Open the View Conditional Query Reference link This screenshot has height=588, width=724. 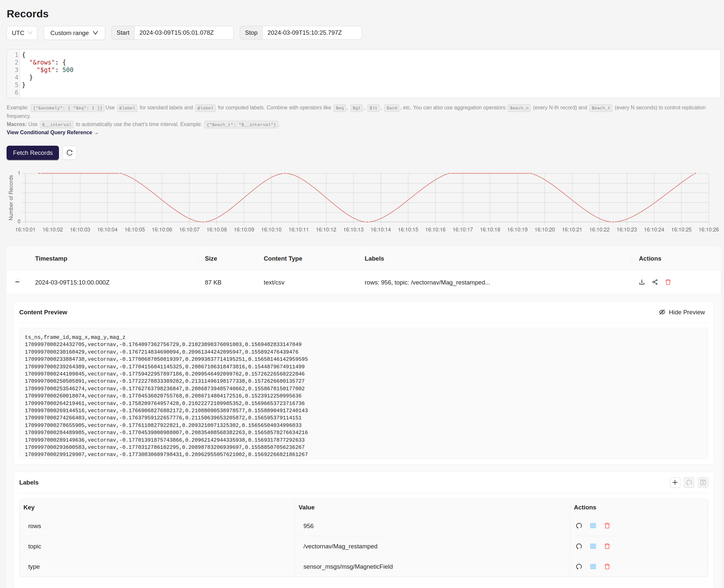52,133
